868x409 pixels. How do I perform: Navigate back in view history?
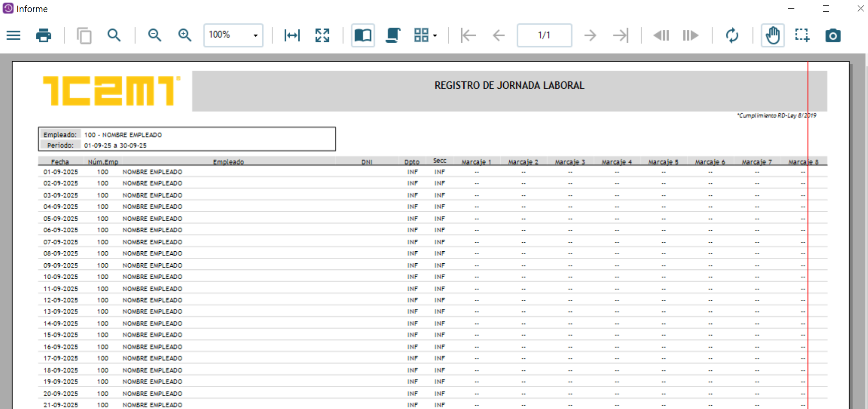pos(661,35)
